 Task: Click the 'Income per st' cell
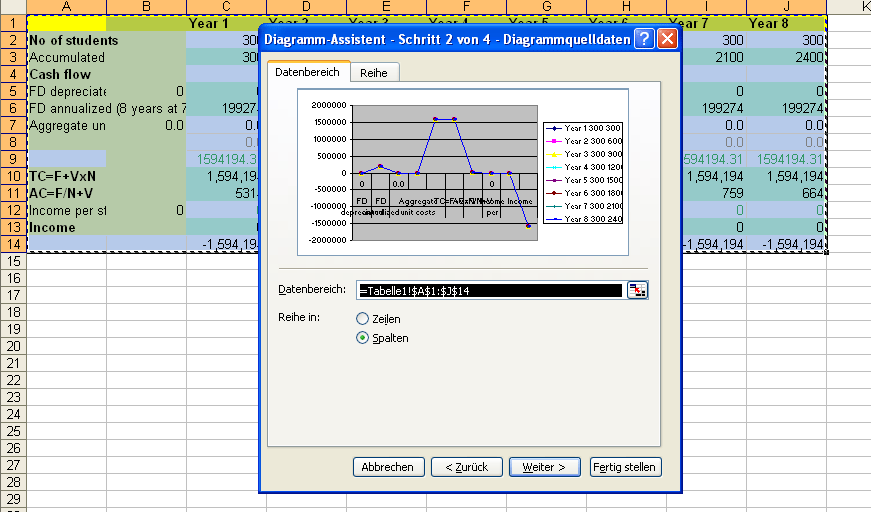[x=67, y=210]
